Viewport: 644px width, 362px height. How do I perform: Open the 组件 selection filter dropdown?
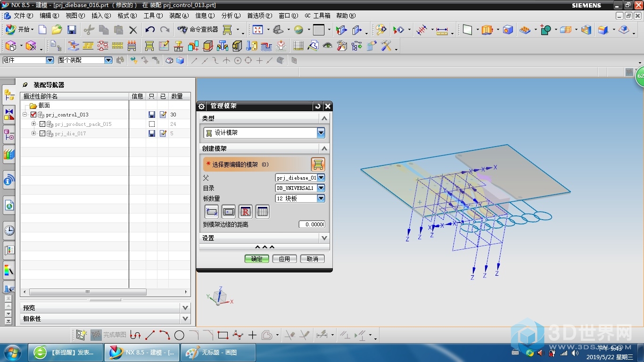point(50,60)
